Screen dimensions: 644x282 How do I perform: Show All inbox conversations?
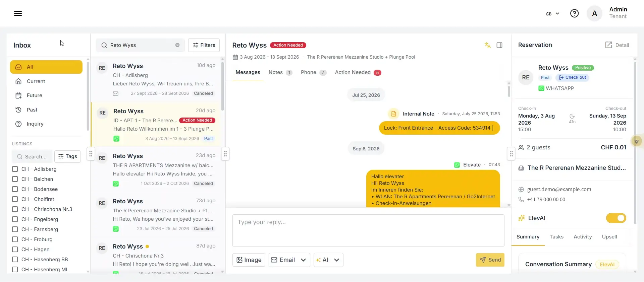coord(46,67)
